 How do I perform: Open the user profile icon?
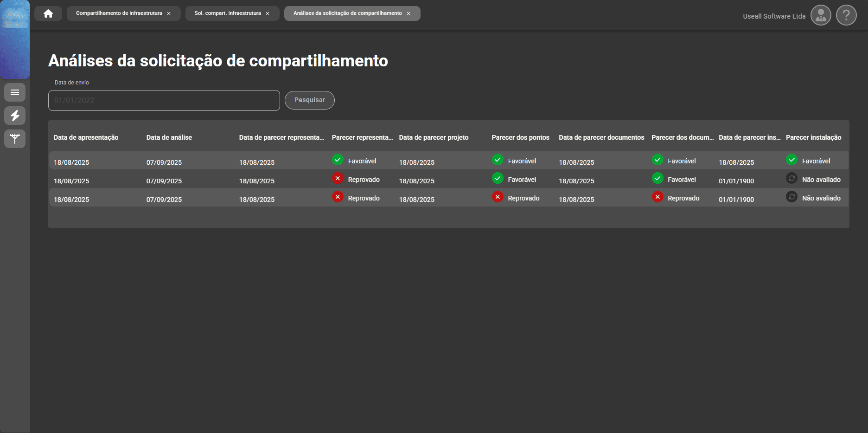click(x=820, y=15)
